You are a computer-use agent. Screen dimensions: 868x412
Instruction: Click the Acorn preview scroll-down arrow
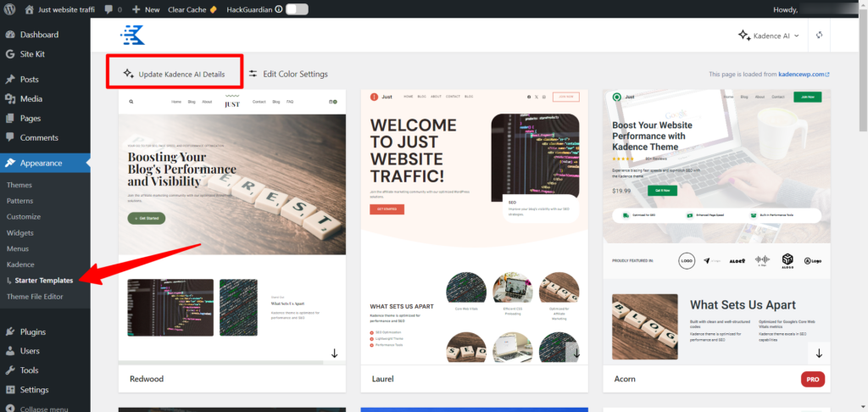tap(819, 354)
